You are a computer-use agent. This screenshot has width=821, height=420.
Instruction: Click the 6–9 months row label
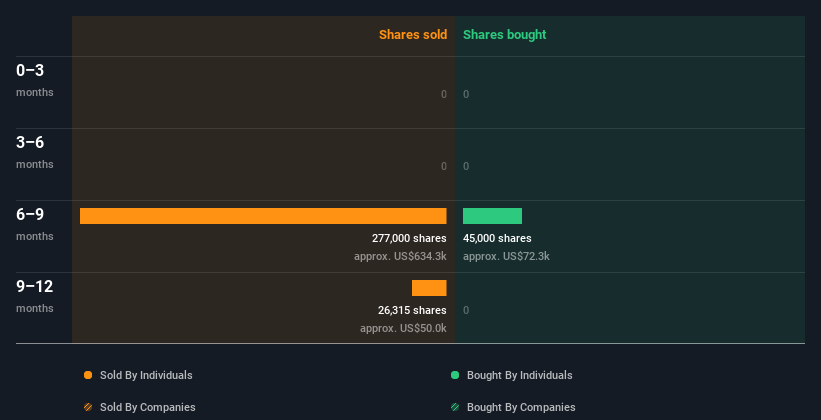tap(35, 224)
